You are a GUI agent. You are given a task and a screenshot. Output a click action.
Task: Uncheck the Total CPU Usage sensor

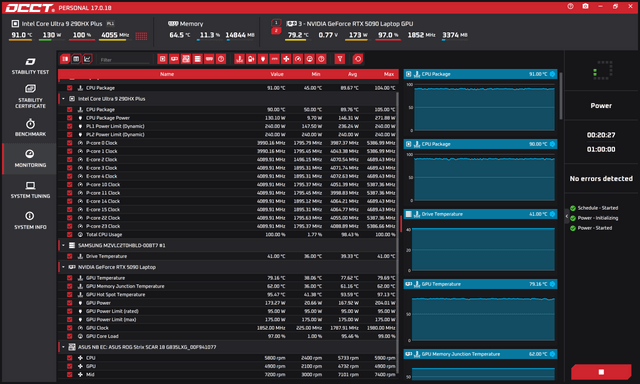pyautogui.click(x=69, y=234)
